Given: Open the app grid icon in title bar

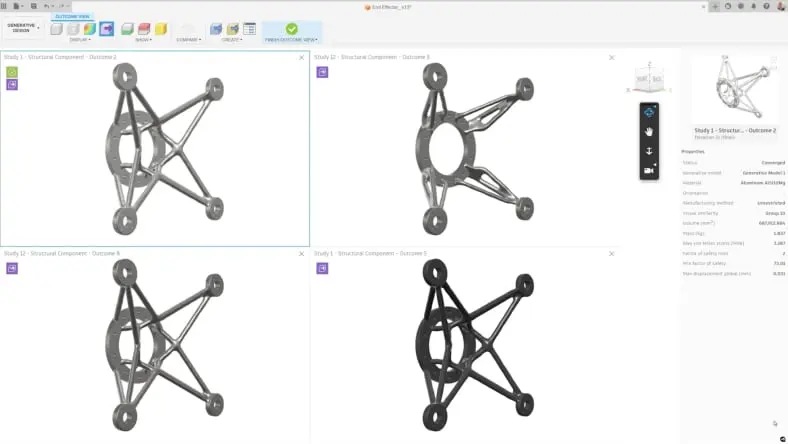Looking at the screenshot, I should coord(4,6).
